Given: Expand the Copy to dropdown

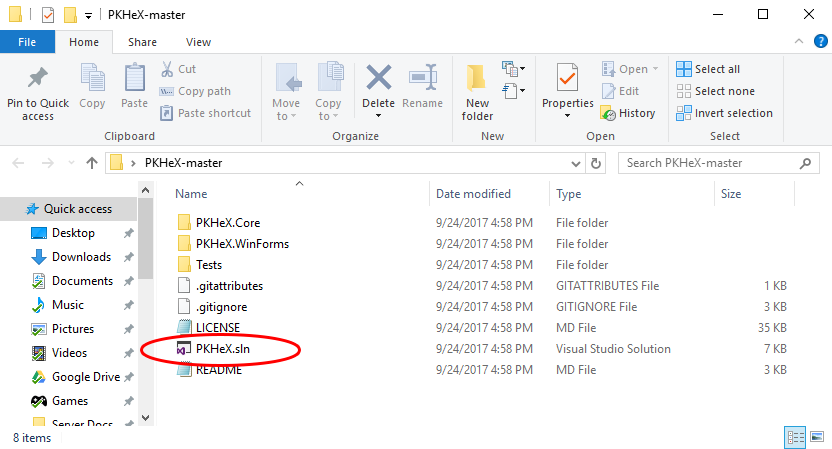Looking at the screenshot, I should point(328,117).
